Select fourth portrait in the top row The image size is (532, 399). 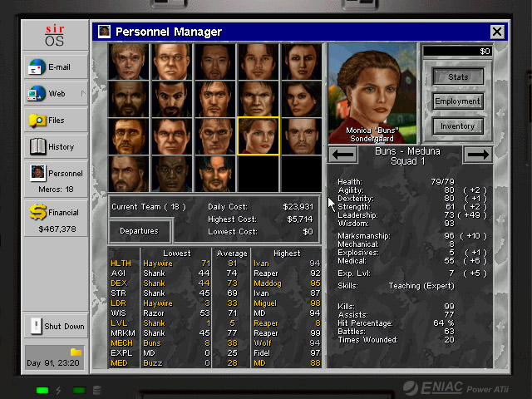pyautogui.click(x=259, y=62)
